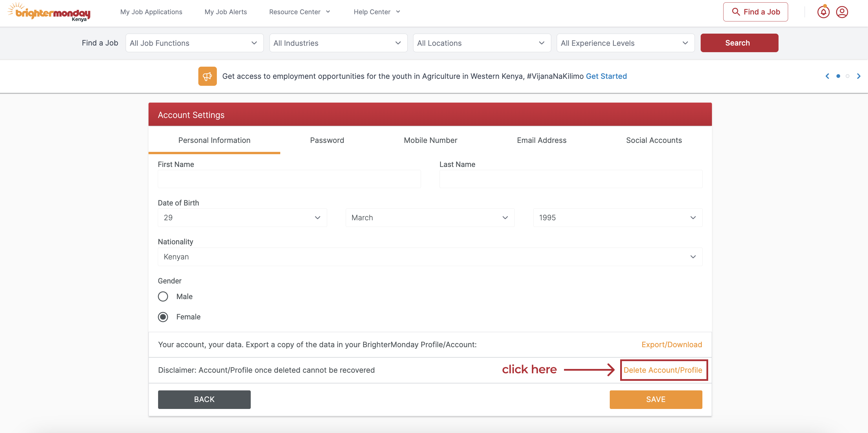The width and height of the screenshot is (868, 433).
Task: Click the Account Settings header text
Action: (191, 115)
